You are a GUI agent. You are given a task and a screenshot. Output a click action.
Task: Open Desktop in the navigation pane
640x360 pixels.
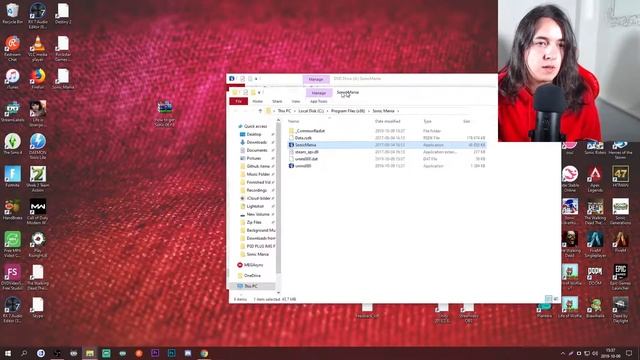[253, 134]
